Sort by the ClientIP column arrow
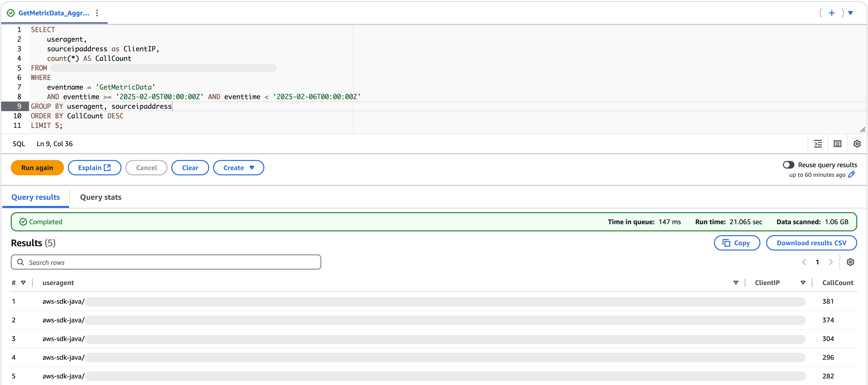 tap(803, 283)
